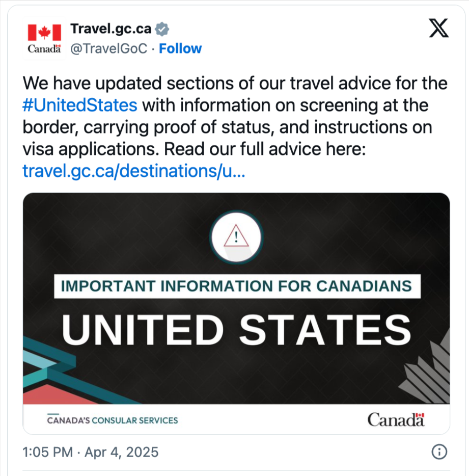Click the warning triangle alert icon

click(236, 236)
